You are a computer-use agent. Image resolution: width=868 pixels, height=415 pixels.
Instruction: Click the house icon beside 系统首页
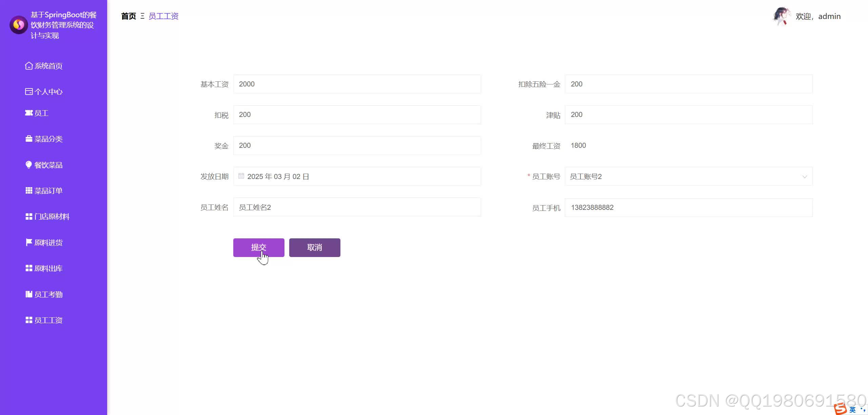pos(29,66)
